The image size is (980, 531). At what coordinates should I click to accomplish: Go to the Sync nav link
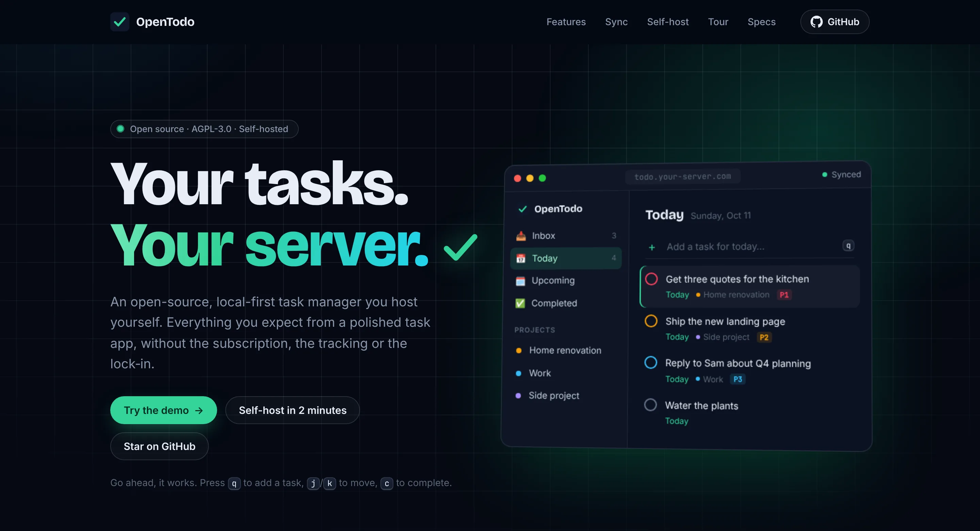pos(616,22)
